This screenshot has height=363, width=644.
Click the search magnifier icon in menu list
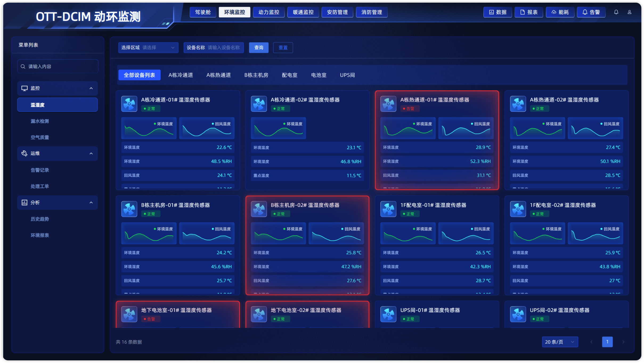click(23, 66)
